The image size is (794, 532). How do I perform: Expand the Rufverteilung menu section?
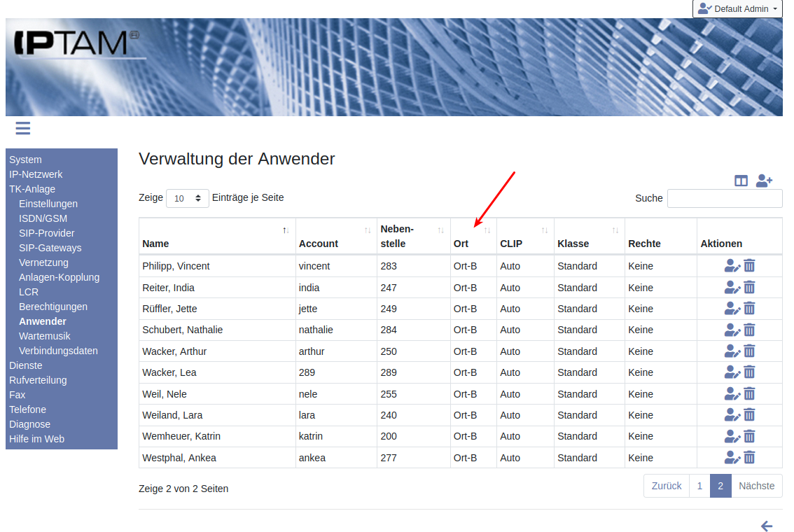(38, 380)
